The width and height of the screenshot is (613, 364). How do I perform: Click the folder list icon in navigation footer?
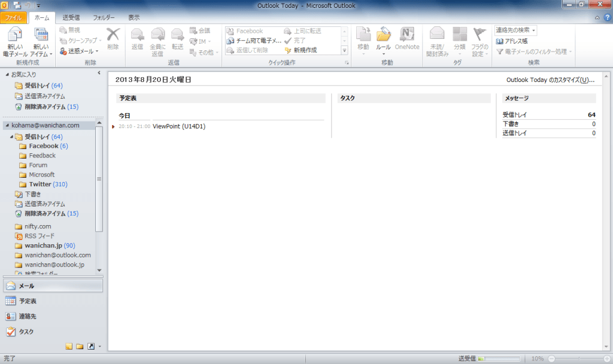(x=80, y=347)
